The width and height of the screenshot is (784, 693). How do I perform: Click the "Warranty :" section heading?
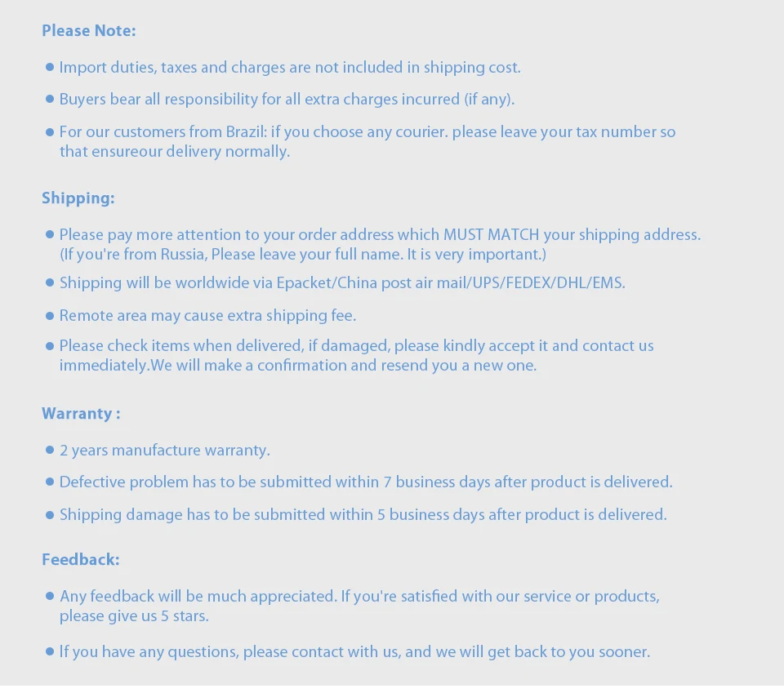click(81, 414)
